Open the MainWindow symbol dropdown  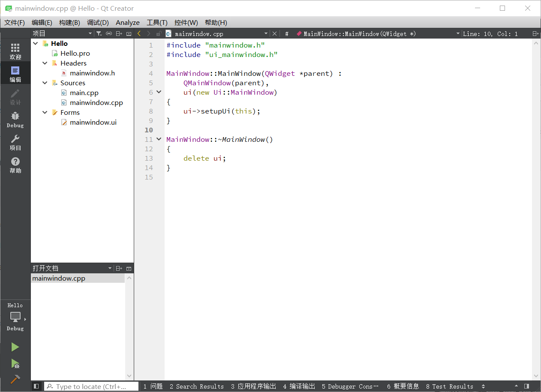point(458,33)
